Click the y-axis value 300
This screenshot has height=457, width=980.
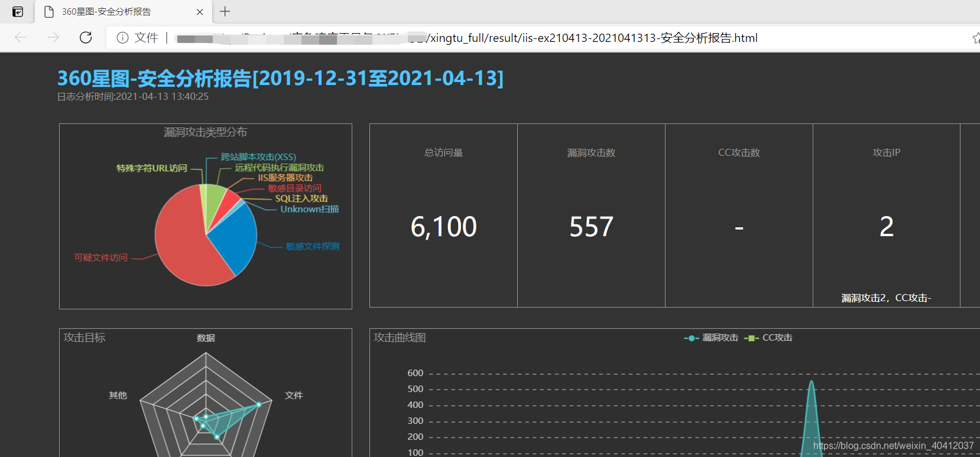coord(416,421)
